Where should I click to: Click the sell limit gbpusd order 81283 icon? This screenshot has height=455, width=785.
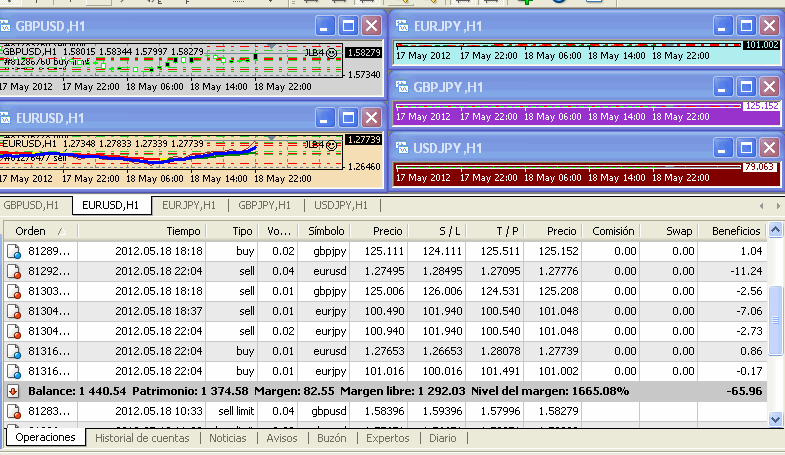click(x=14, y=410)
